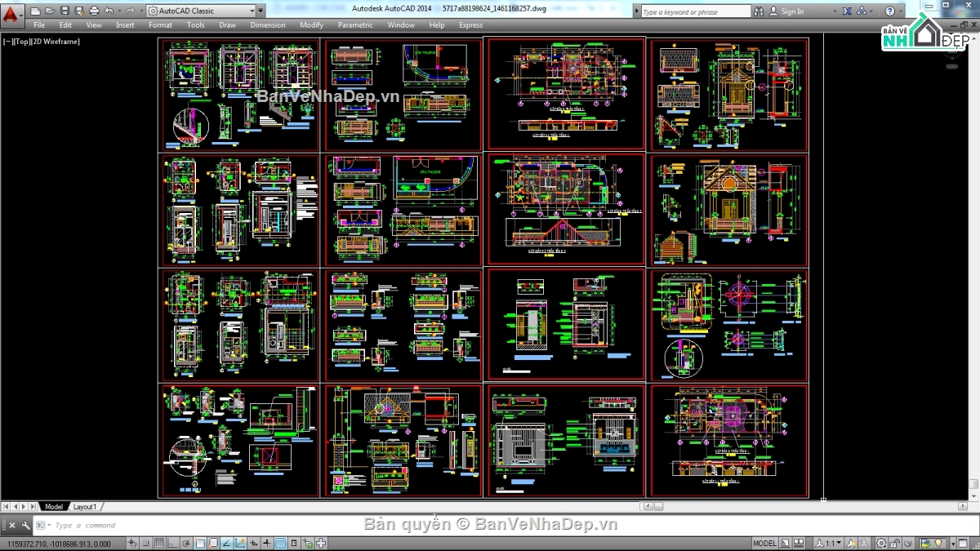The height and width of the screenshot is (551, 980).
Task: Click the MODEL space button in status bar
Action: point(764,543)
